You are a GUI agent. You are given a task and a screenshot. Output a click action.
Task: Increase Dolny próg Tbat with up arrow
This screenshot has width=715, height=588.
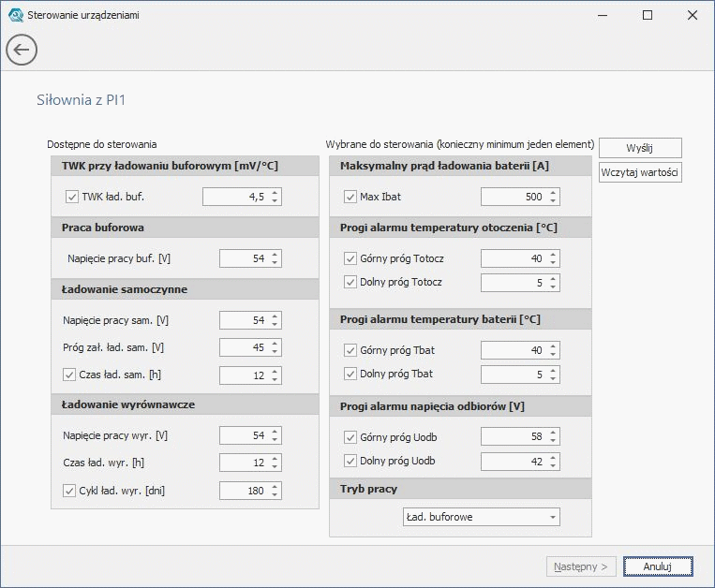(553, 370)
